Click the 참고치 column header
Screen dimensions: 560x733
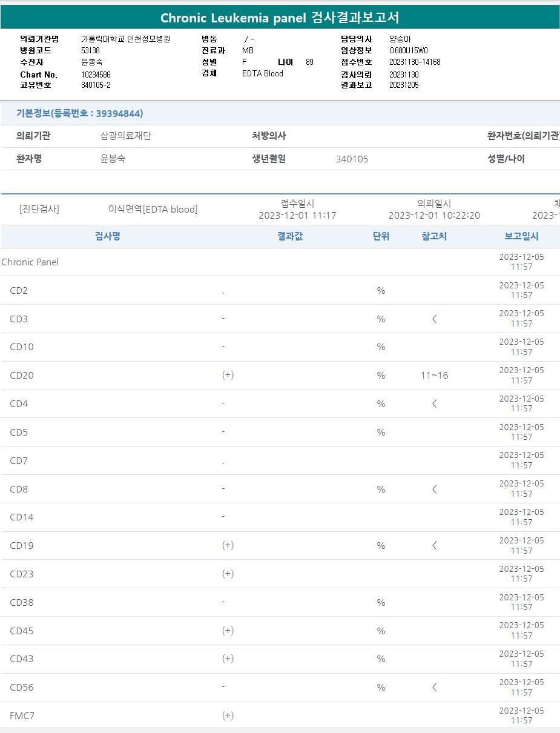434,236
